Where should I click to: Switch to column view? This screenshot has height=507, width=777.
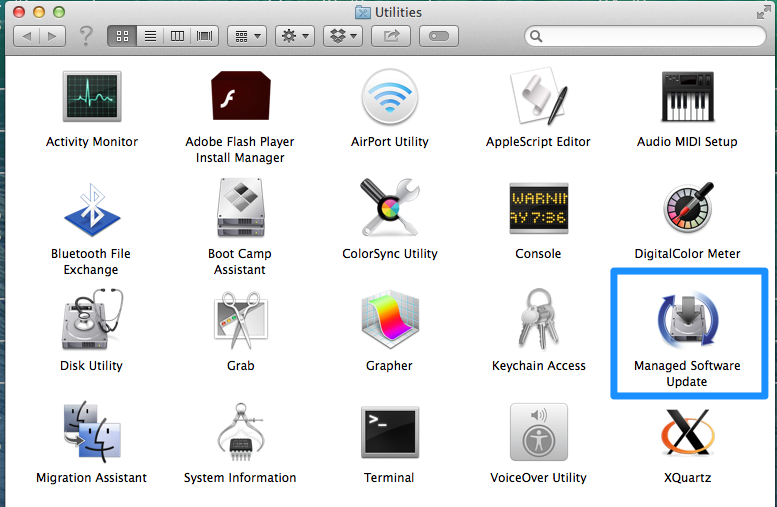pos(177,36)
